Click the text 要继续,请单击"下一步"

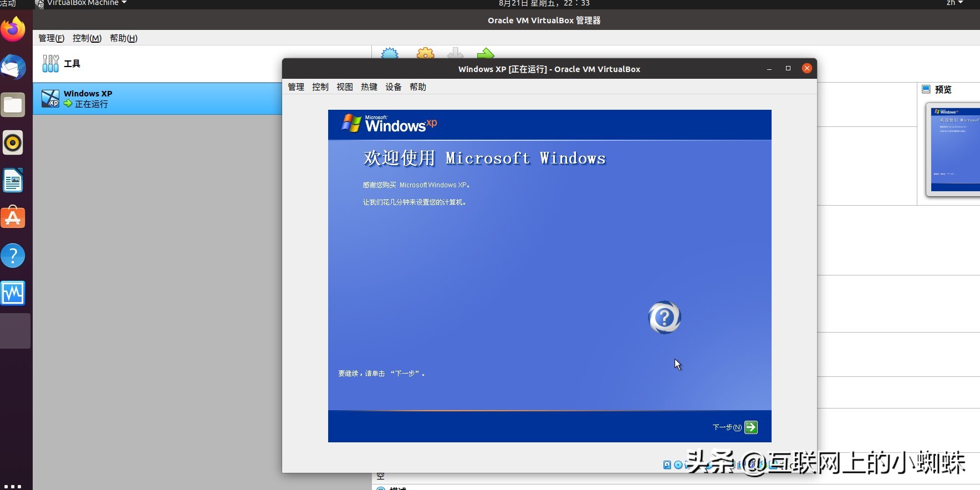382,374
